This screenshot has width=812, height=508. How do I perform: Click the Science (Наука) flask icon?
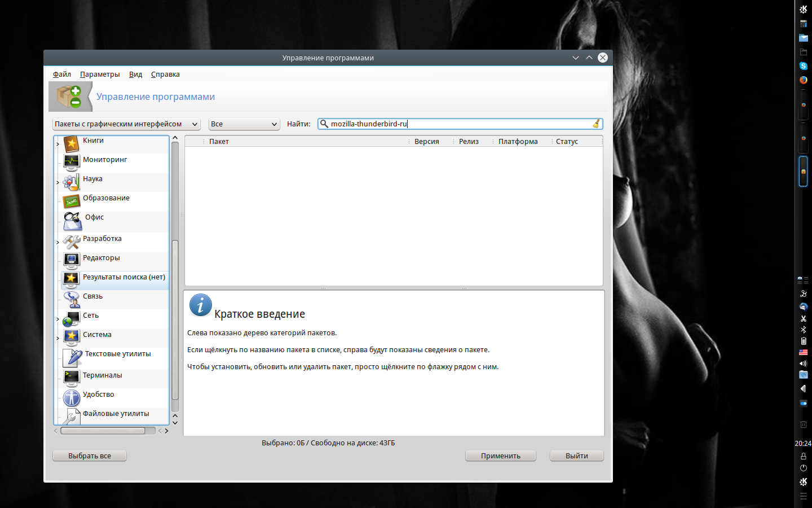pyautogui.click(x=72, y=182)
